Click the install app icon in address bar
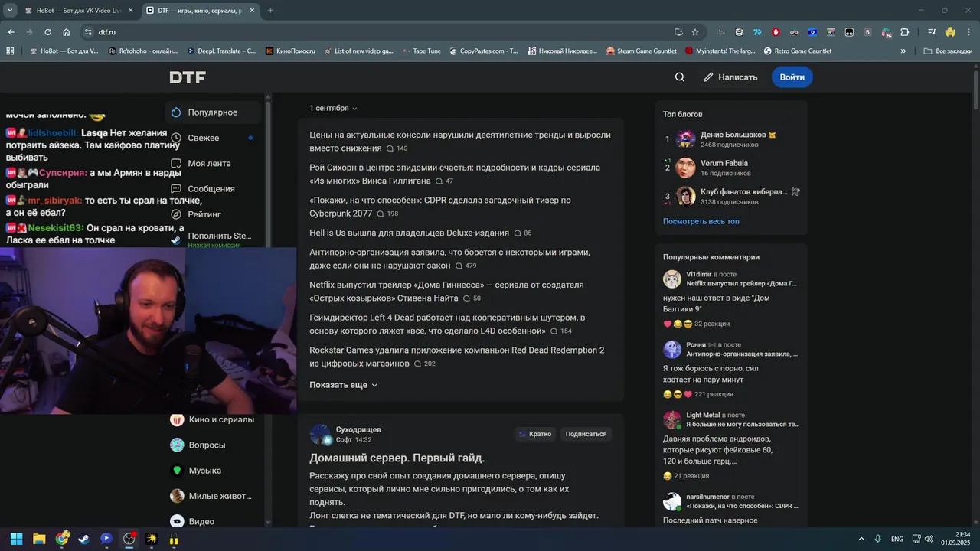 [678, 32]
